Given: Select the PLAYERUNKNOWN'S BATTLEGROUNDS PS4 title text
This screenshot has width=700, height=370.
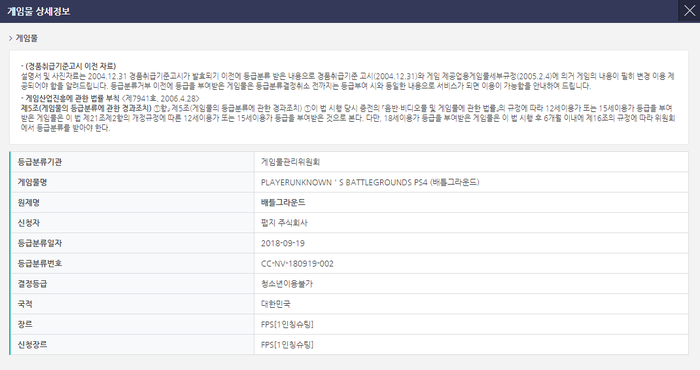Looking at the screenshot, I should (370, 182).
